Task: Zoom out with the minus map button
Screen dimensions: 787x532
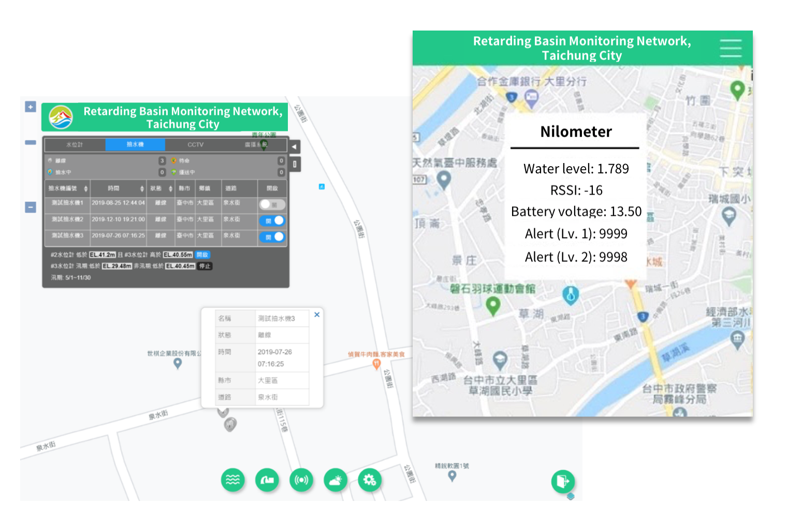Action: click(31, 208)
